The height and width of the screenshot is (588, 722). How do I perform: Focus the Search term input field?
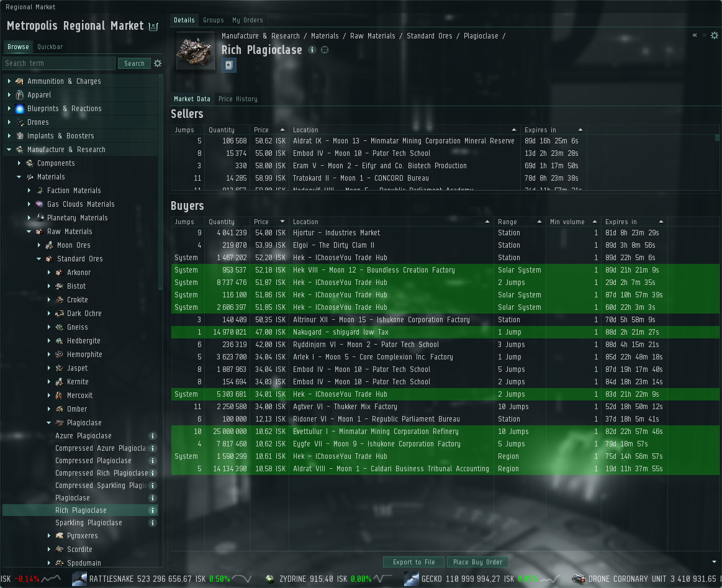tap(58, 63)
